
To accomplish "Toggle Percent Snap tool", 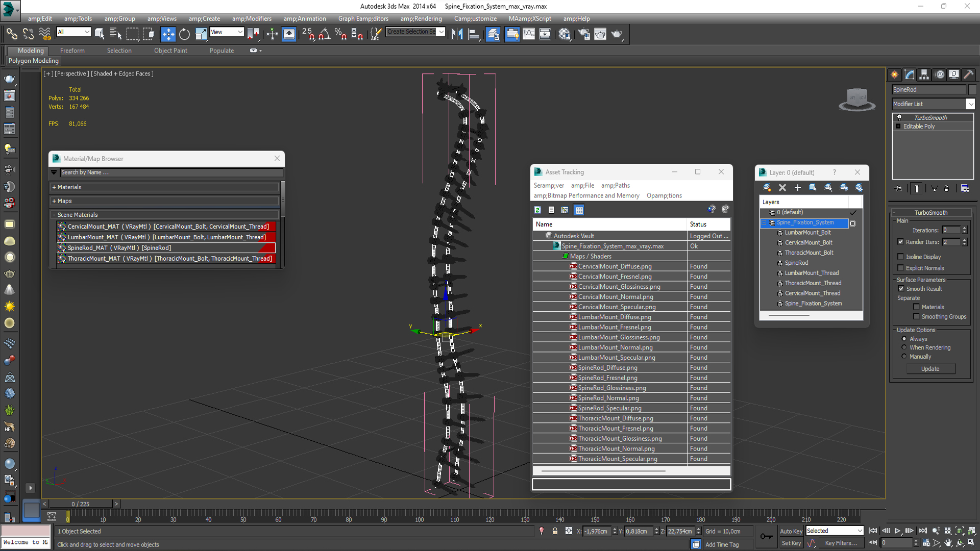I will click(x=340, y=34).
